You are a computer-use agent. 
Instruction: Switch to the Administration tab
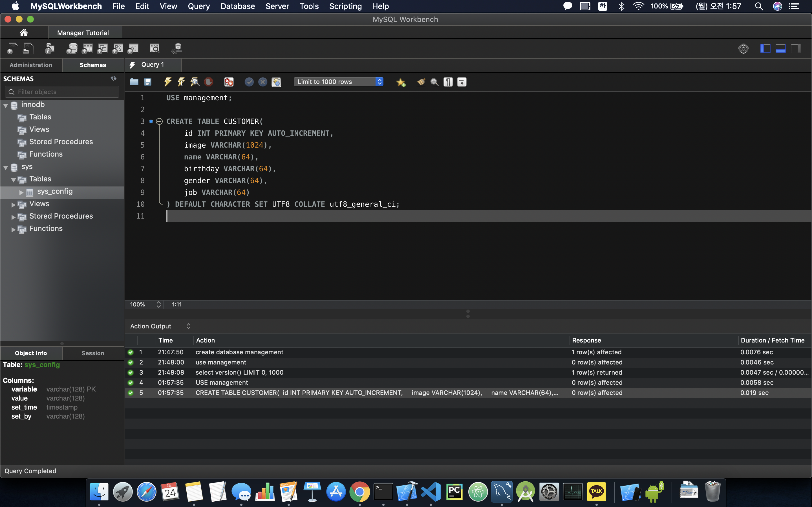tap(31, 65)
